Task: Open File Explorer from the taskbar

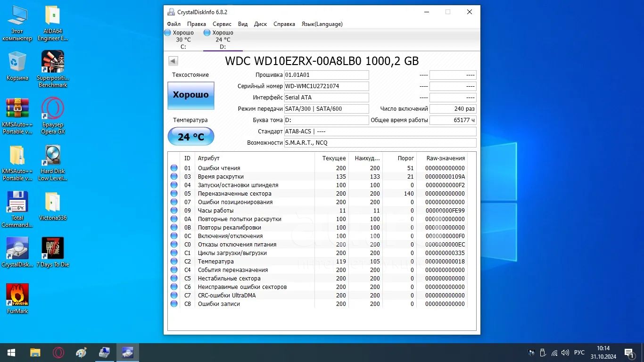Action: click(35, 353)
